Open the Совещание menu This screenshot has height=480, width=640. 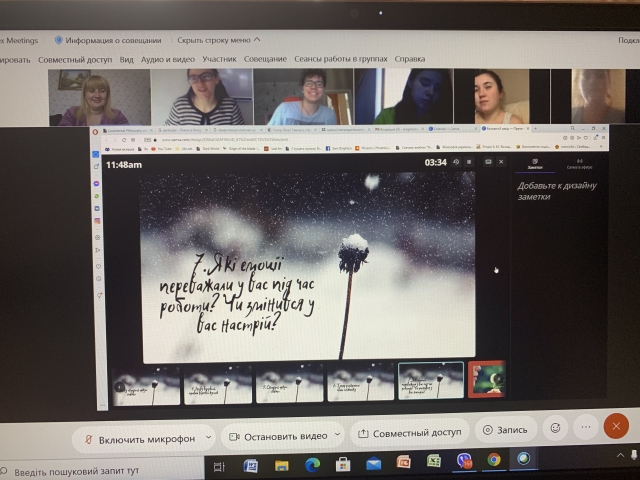(x=265, y=59)
